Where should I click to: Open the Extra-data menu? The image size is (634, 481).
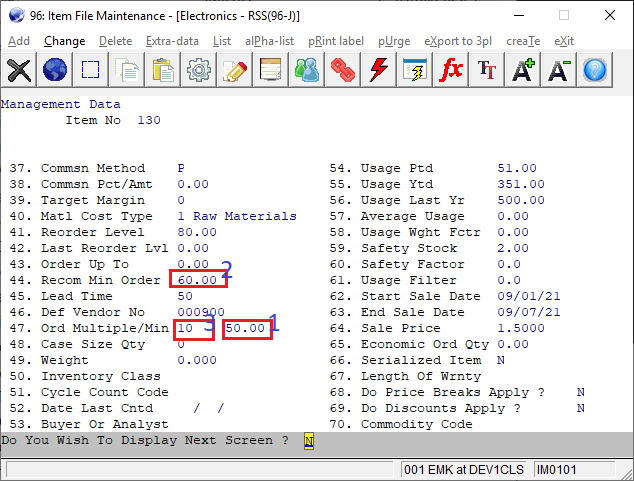pyautogui.click(x=172, y=41)
